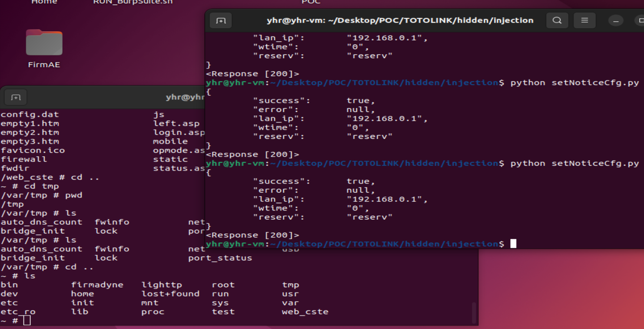Select the FirmAE folder label
Screen dimensions: 644x329
click(x=44, y=65)
